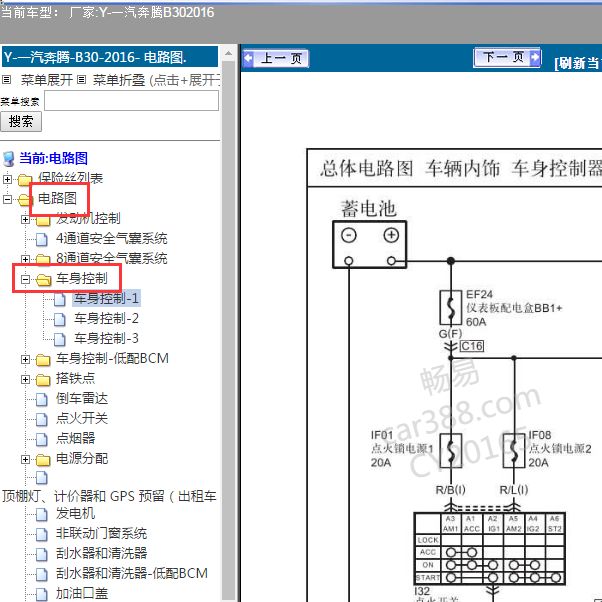Click the 4通道安全气囊系统 page icon

pyautogui.click(x=42, y=240)
